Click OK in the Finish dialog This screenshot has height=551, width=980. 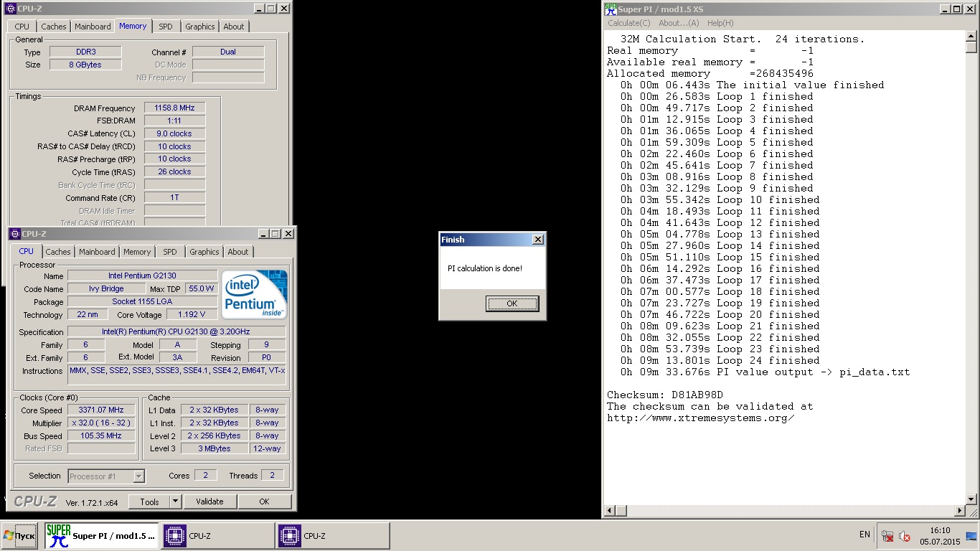[x=512, y=303]
